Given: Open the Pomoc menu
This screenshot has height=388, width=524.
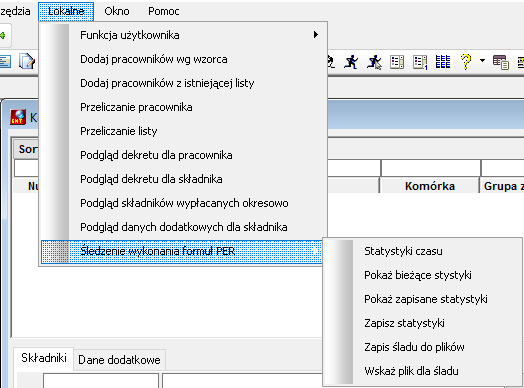Looking at the screenshot, I should click(x=163, y=11).
